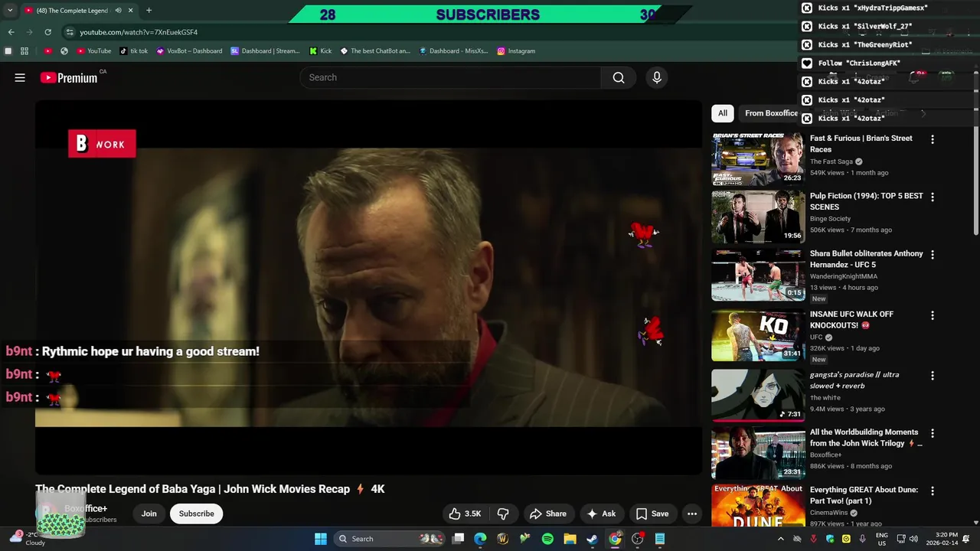Click the taskbar Search box
980x551 pixels.
(390, 539)
